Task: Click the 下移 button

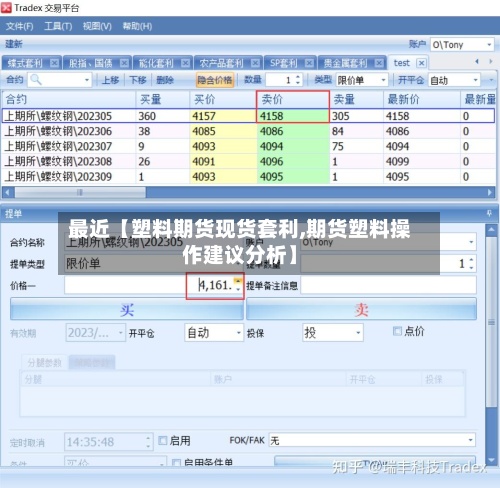Action: 138,80
